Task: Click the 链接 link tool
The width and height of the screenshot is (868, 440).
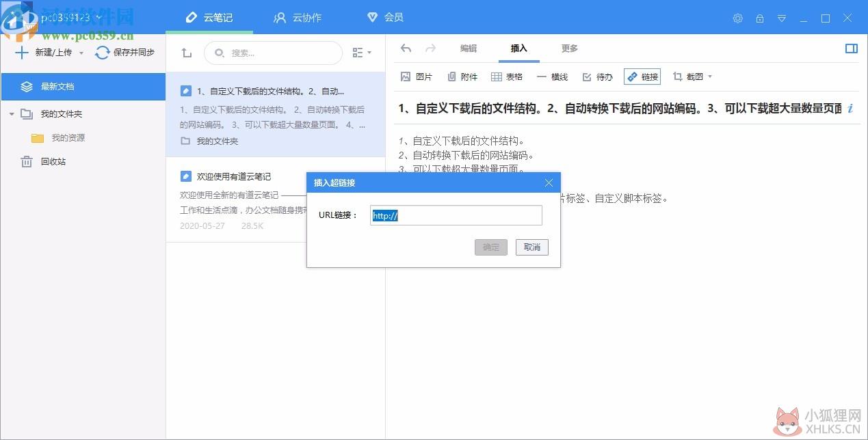Action: (x=642, y=77)
